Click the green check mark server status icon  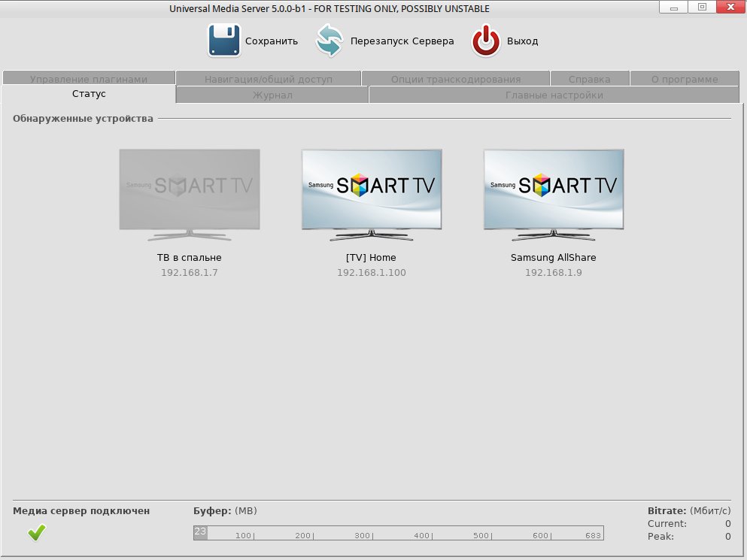click(x=37, y=532)
